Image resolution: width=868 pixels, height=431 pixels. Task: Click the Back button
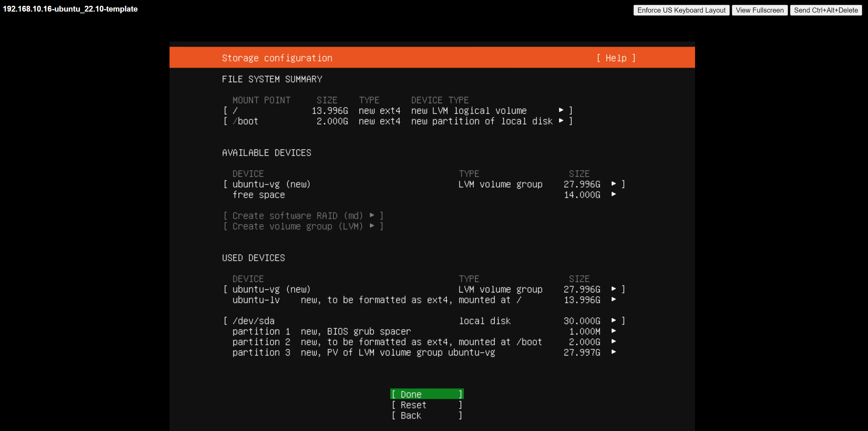point(427,415)
